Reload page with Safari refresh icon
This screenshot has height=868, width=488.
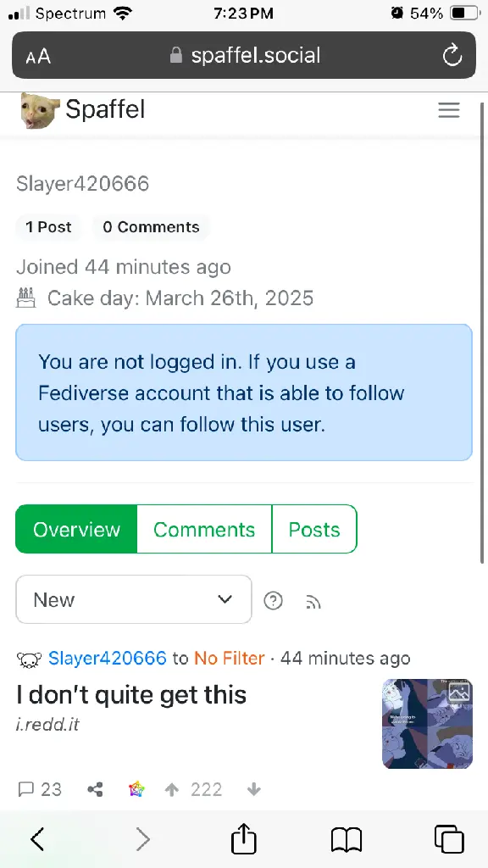tap(452, 55)
